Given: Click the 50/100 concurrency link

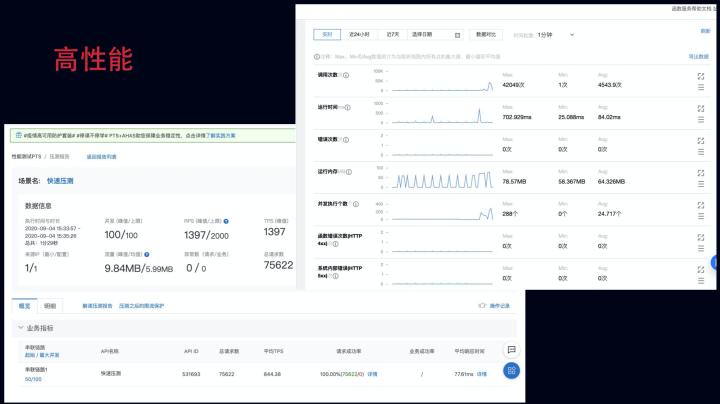Looking at the screenshot, I should (33, 379).
